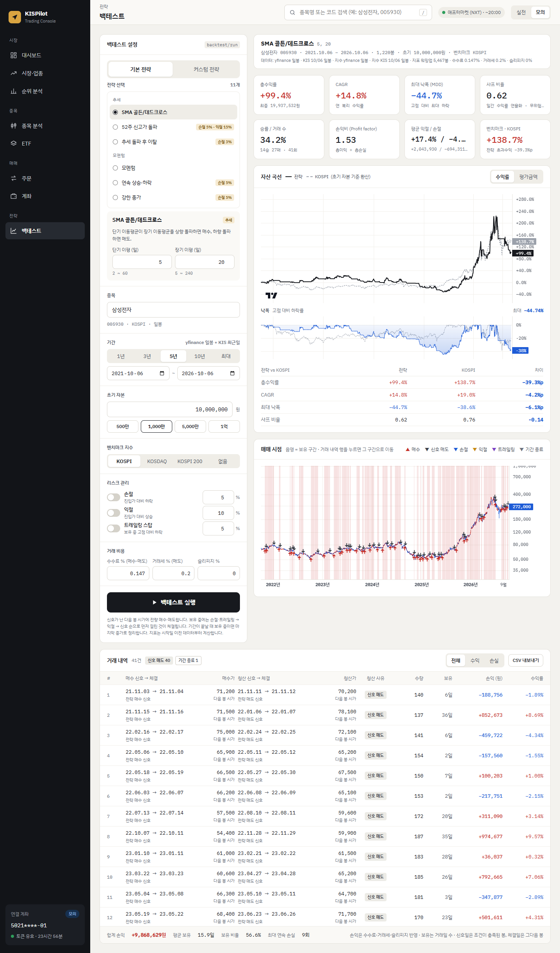
Task: Turn on the 익절 take-profit toggle
Action: click(114, 513)
